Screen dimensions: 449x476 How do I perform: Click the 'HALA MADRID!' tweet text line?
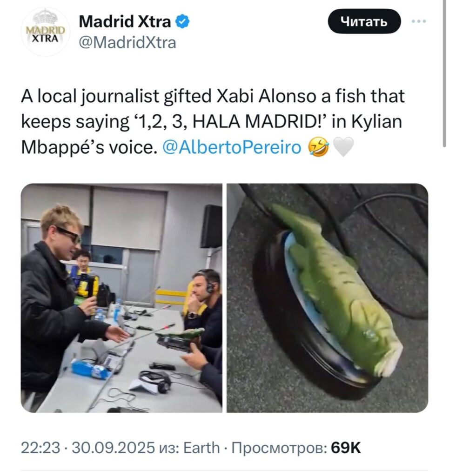[212, 122]
